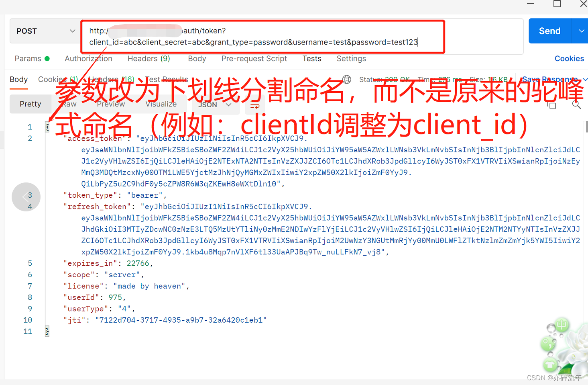Expand the Send button arrow options
This screenshot has height=385, width=588.
tap(581, 31)
